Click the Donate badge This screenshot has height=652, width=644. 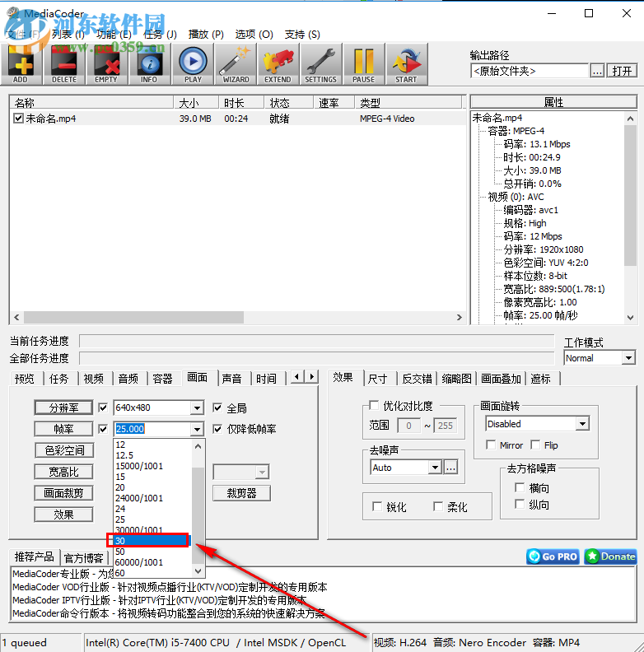click(610, 557)
